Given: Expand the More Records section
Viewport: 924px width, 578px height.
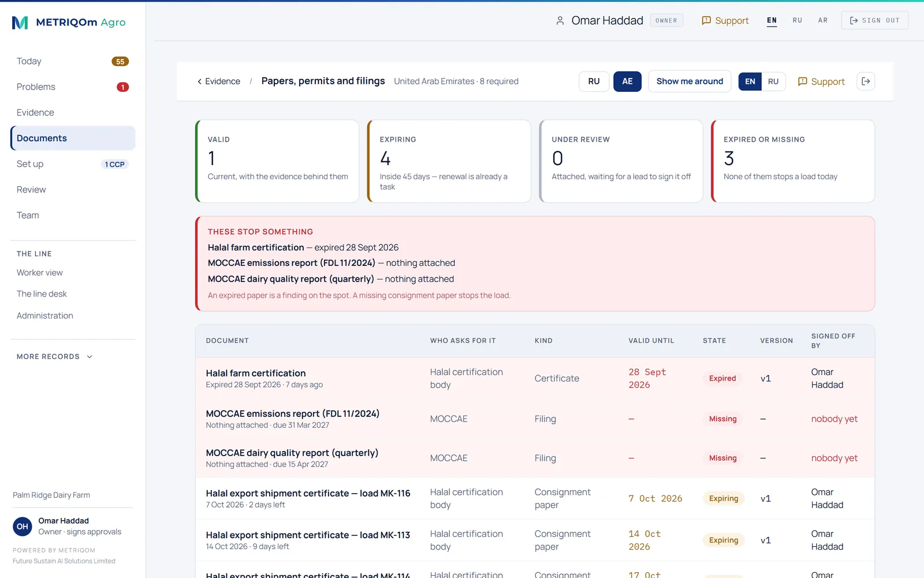Looking at the screenshot, I should [55, 357].
